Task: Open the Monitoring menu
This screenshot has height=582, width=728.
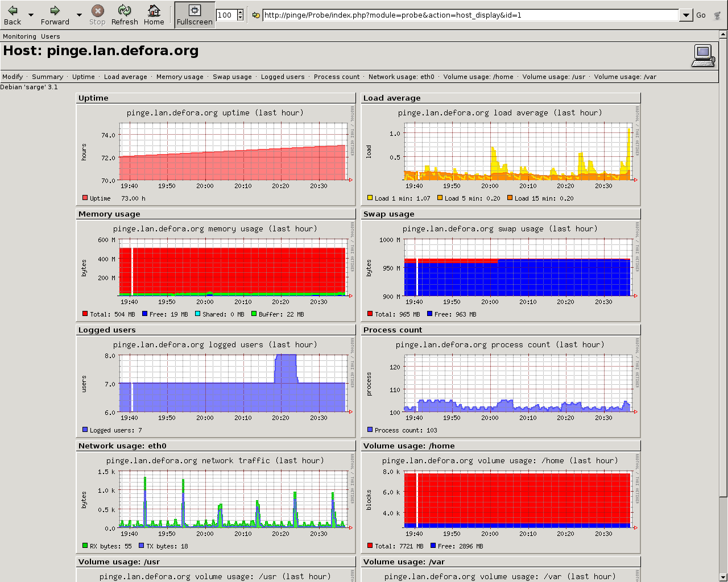Action: [19, 36]
